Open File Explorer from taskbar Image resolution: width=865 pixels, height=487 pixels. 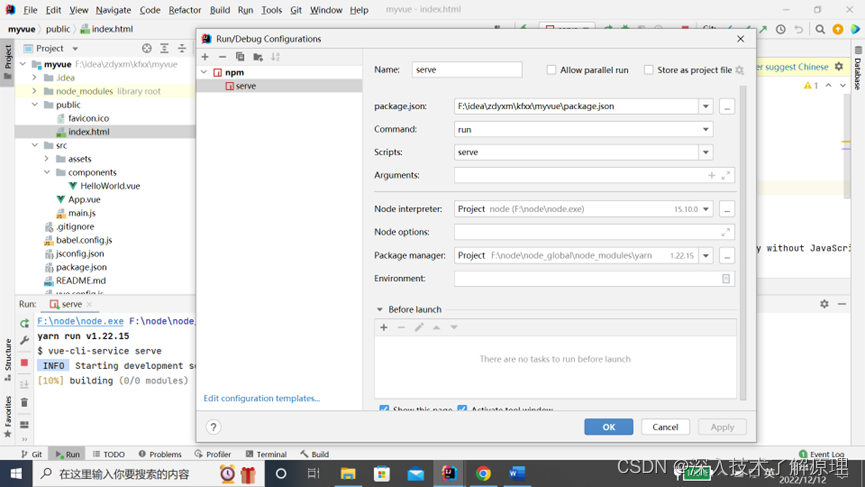[348, 474]
